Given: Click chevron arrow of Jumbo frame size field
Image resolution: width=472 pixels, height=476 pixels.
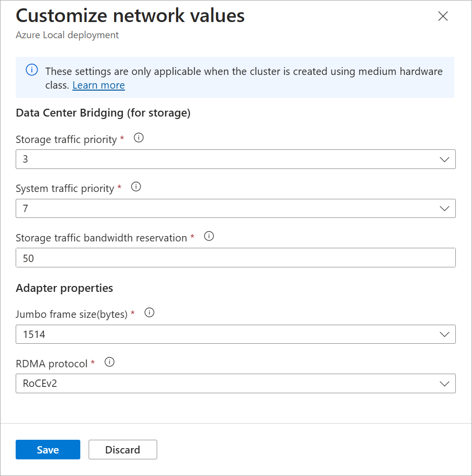Looking at the screenshot, I should [445, 334].
